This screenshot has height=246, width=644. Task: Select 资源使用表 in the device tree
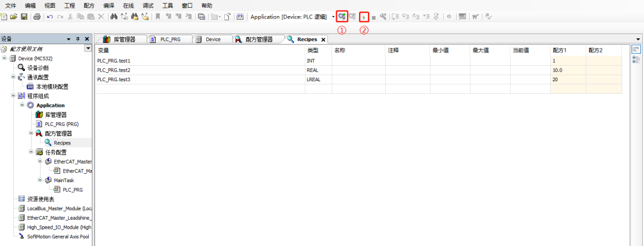[41, 199]
